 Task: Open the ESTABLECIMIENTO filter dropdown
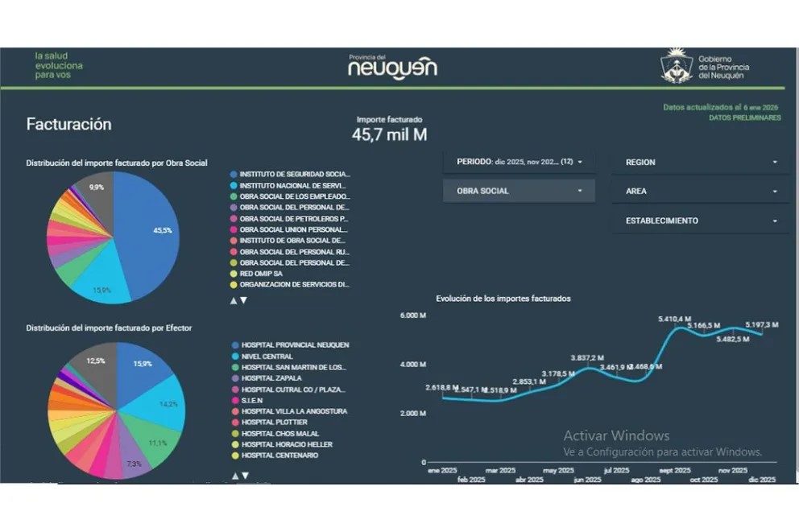pyautogui.click(x=701, y=221)
